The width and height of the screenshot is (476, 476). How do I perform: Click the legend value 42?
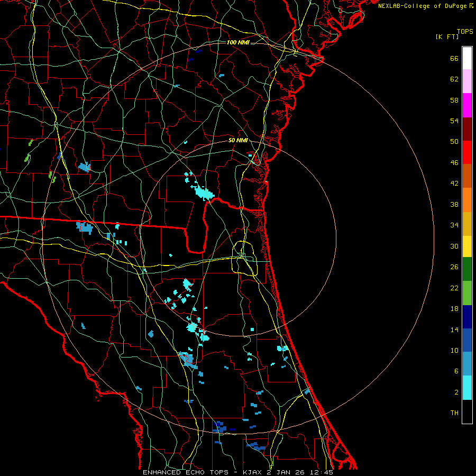pyautogui.click(x=454, y=184)
